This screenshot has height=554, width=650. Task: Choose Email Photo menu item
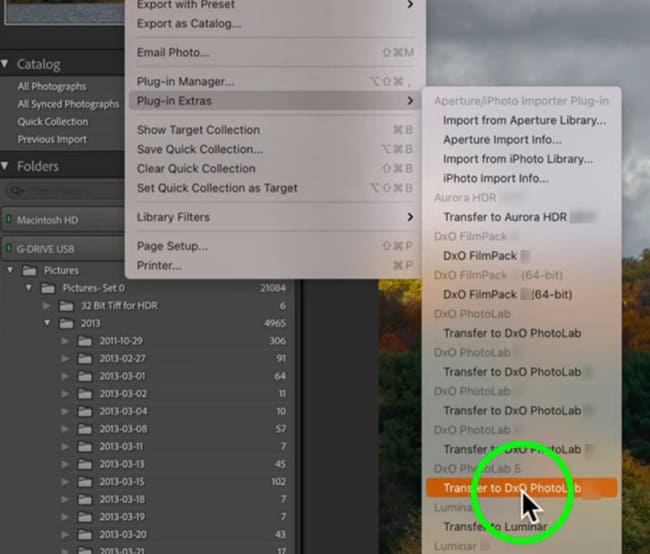275,52
